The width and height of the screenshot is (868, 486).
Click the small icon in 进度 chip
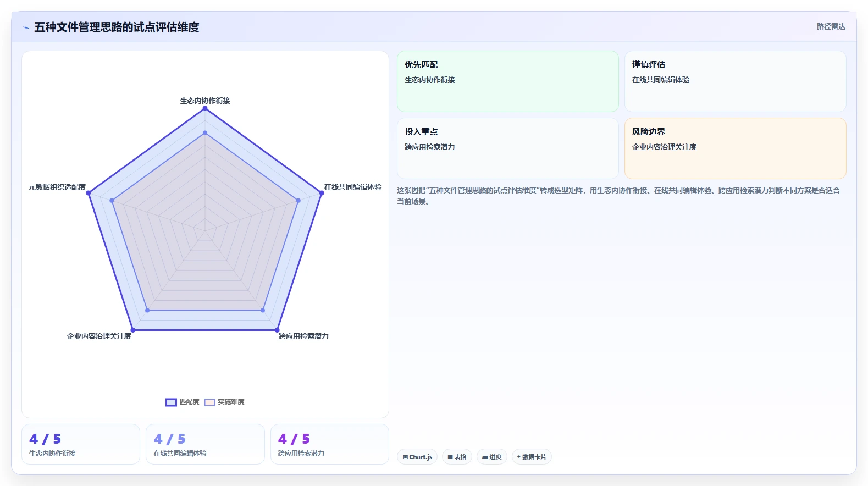click(x=485, y=457)
